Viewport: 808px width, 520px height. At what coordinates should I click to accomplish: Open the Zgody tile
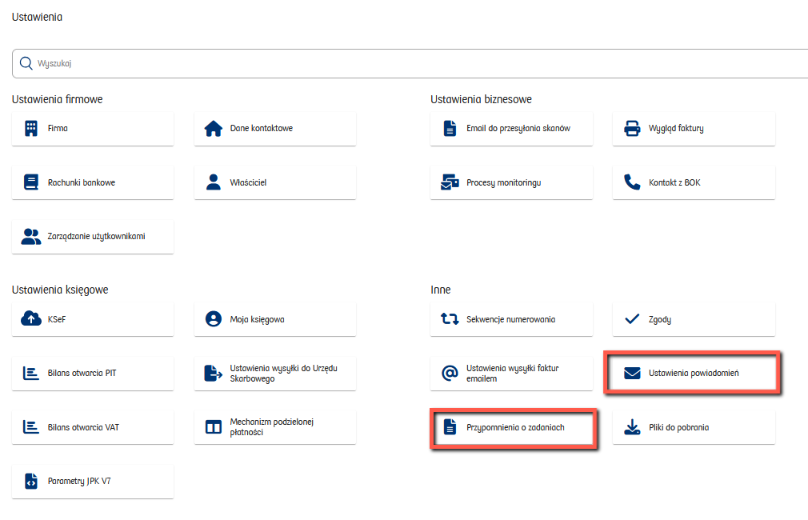(694, 319)
